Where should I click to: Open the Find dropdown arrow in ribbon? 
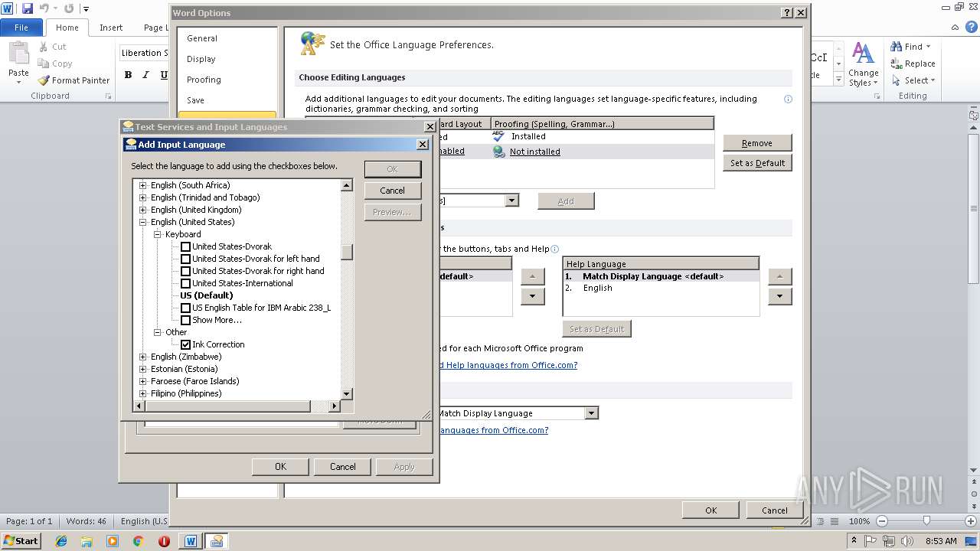coord(928,47)
